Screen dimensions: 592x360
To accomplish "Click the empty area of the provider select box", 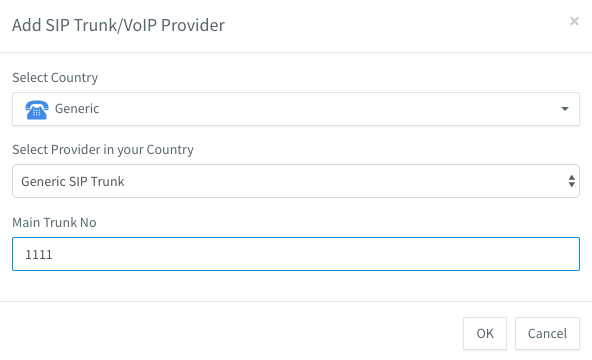I will (345, 181).
